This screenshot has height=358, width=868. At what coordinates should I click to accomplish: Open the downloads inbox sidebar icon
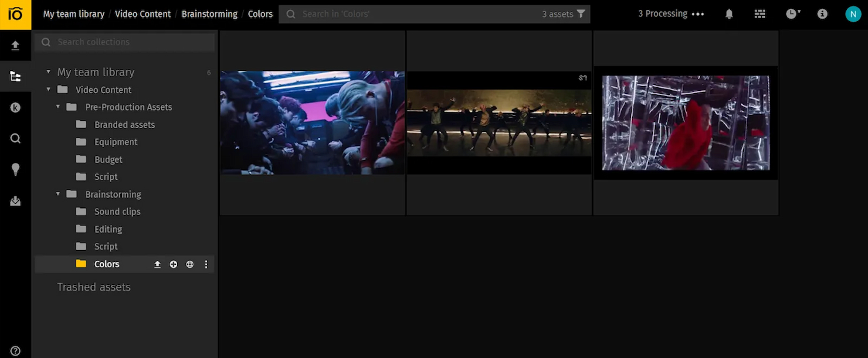point(15,201)
